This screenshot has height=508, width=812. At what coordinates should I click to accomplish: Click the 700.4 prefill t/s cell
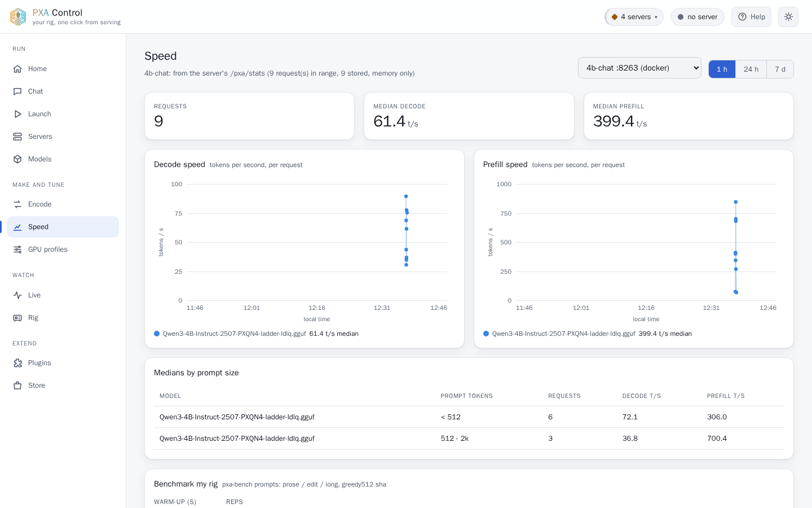[x=717, y=439]
